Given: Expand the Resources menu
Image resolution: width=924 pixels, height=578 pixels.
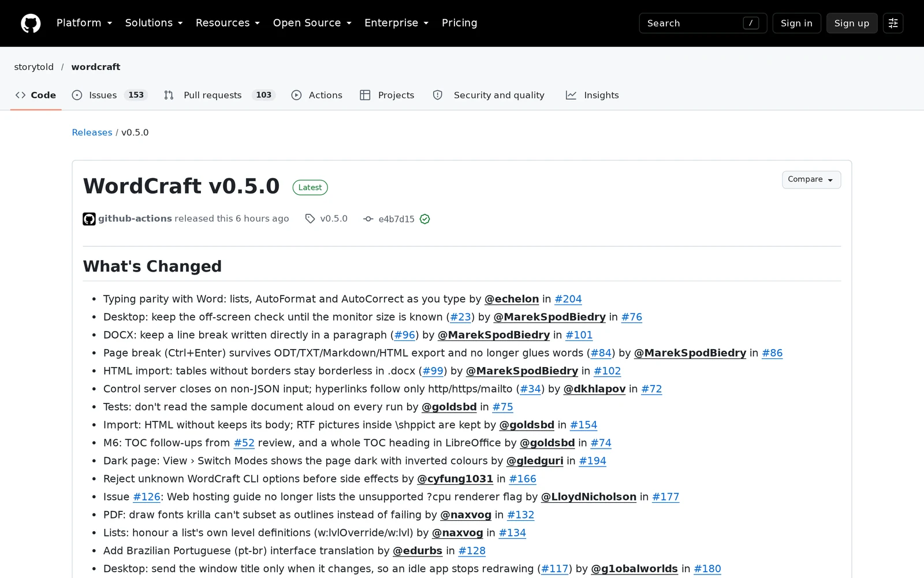Looking at the screenshot, I should pos(228,23).
